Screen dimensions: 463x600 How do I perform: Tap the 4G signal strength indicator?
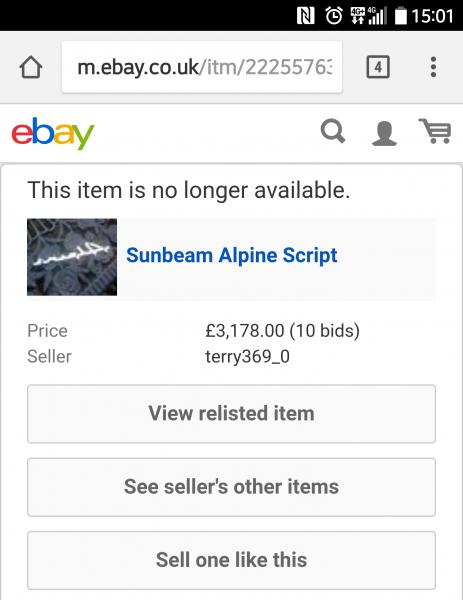click(x=369, y=16)
